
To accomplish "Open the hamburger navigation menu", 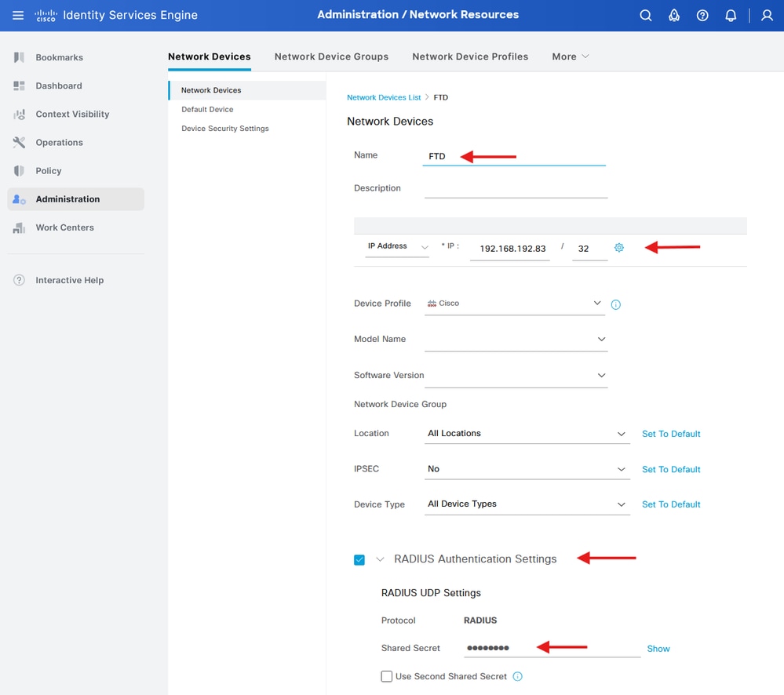I will tap(18, 15).
